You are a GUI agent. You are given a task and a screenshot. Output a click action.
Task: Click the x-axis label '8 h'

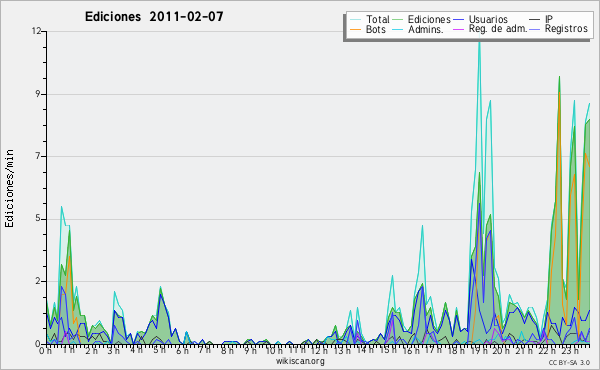click(227, 350)
